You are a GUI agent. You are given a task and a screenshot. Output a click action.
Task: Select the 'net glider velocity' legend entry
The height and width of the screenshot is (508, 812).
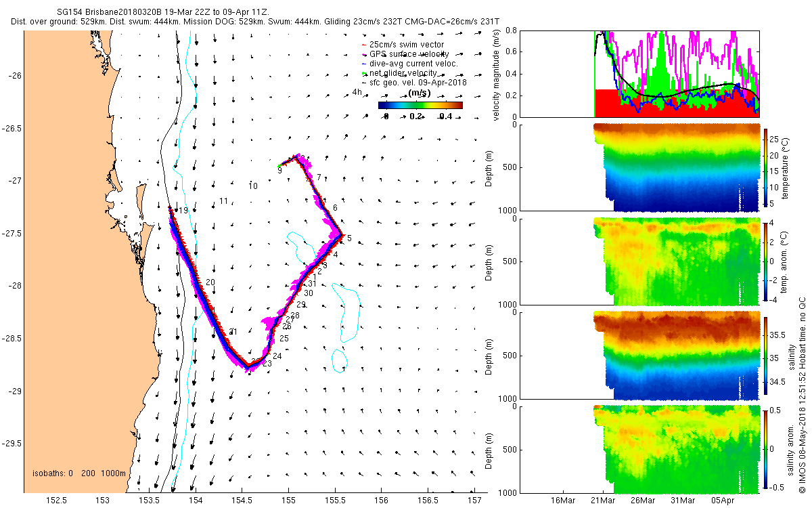coord(401,73)
